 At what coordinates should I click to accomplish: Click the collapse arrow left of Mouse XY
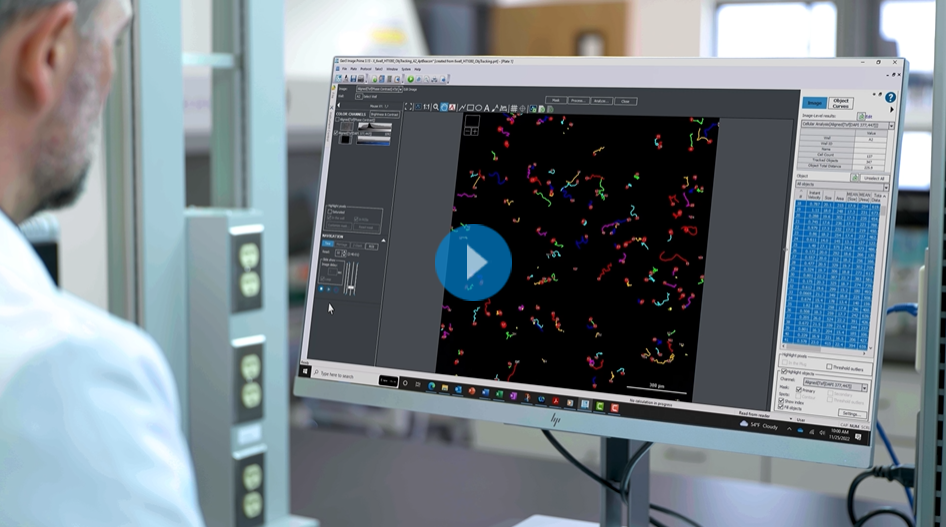point(338,106)
